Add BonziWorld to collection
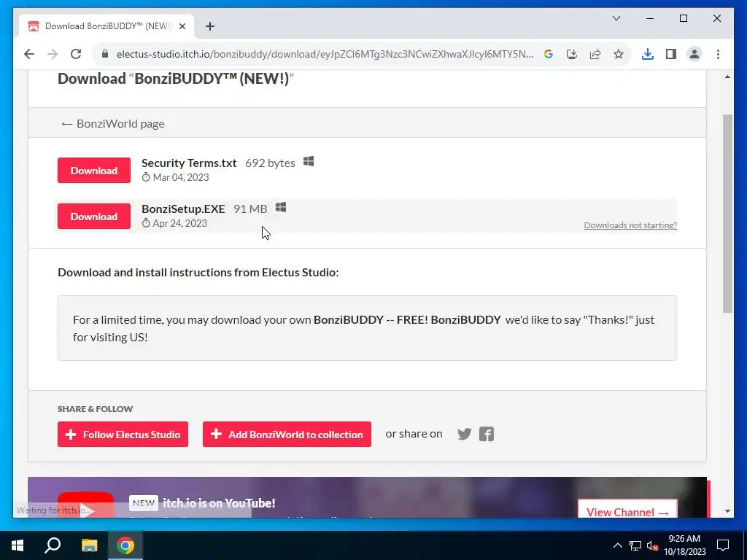747x560 pixels. tap(287, 435)
